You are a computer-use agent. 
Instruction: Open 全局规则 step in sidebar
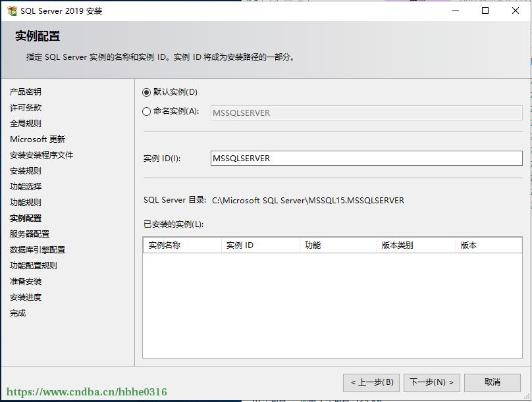[26, 124]
